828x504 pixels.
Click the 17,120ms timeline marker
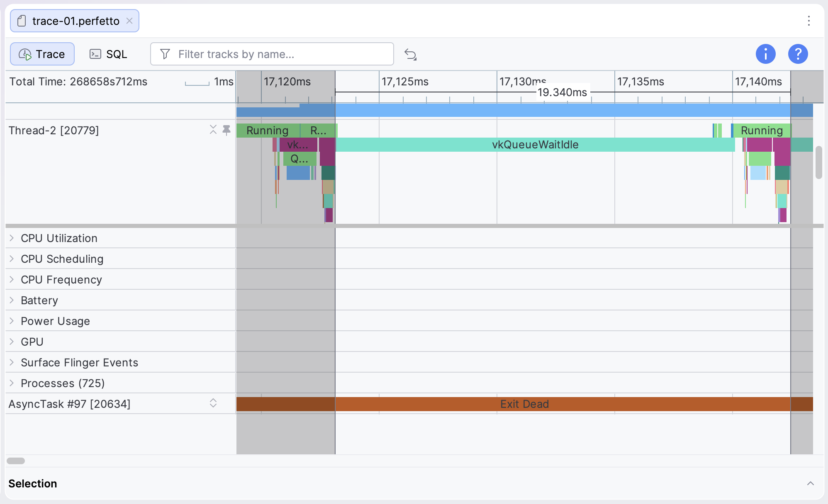point(287,82)
